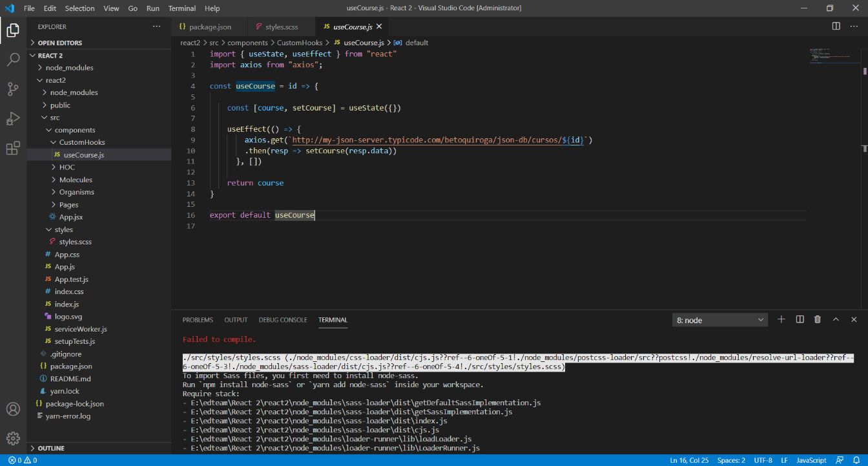Open Explorer views and more actions menu
The width and height of the screenshot is (868, 466).
pyautogui.click(x=156, y=26)
